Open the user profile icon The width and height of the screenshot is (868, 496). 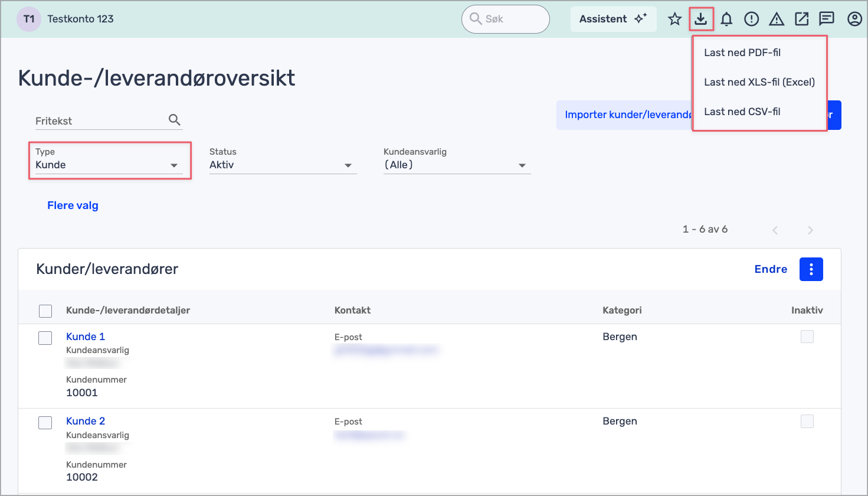tap(854, 19)
